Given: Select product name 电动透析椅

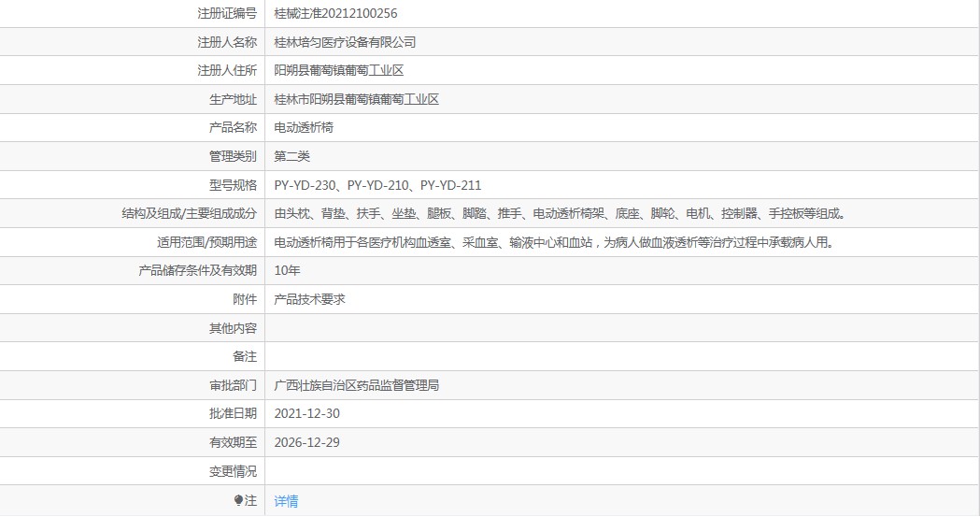Looking at the screenshot, I should (x=304, y=127).
